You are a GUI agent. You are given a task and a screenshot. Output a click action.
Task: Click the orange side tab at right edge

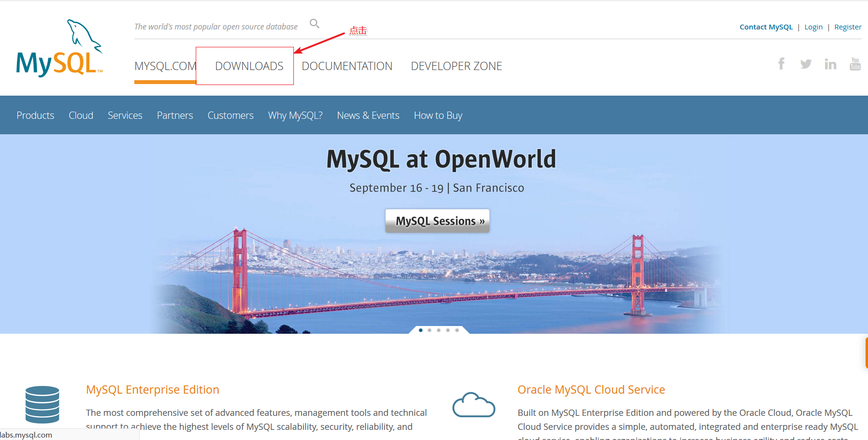(866, 353)
